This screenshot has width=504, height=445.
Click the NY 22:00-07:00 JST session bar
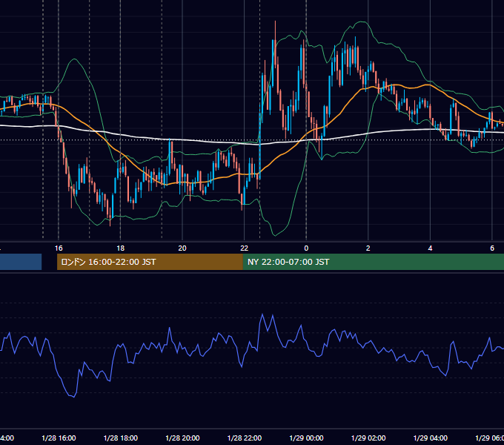point(373,262)
